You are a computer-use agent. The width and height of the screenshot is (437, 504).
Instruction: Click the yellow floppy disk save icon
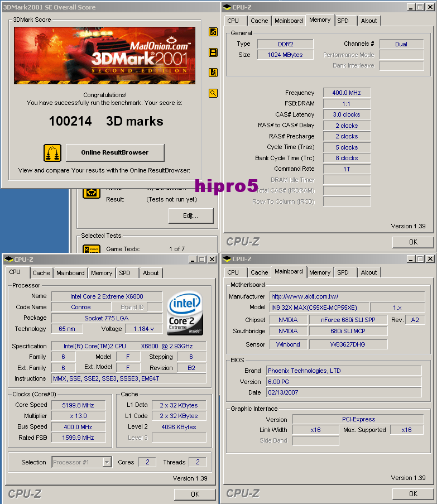click(213, 52)
